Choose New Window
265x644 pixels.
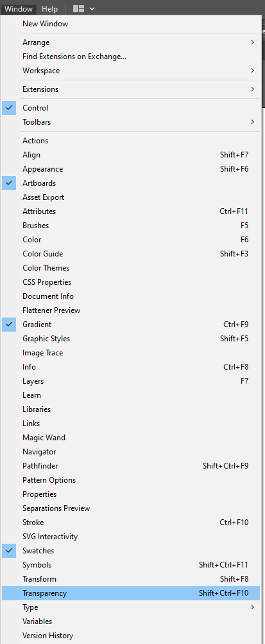131,24
